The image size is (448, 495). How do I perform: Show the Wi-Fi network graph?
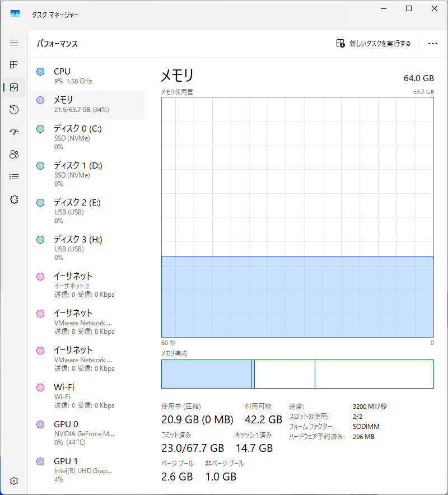pos(87,396)
